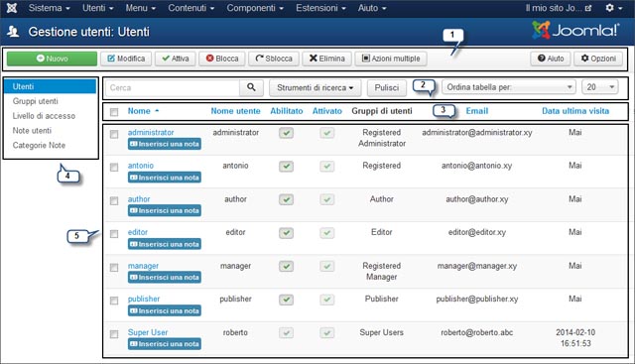Select Livello di accesso in the sidebar
Image resolution: width=635 pixels, height=364 pixels.
click(x=44, y=116)
